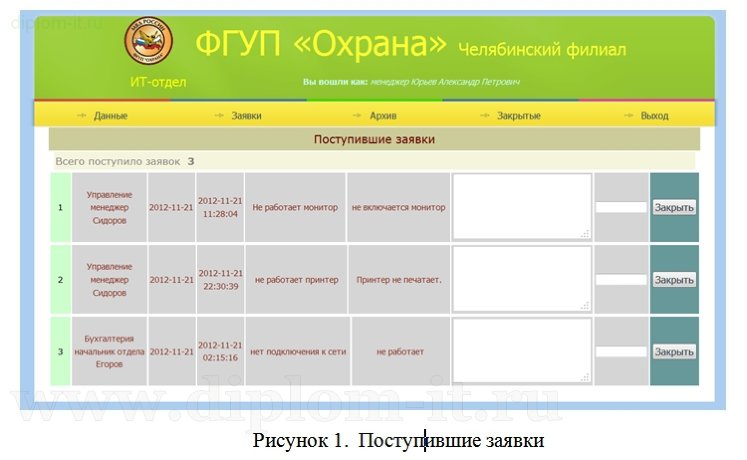Click 'Управление менеджер Сидоров' cell in row 1
Image resolution: width=747 pixels, height=460 pixels.
(x=109, y=207)
